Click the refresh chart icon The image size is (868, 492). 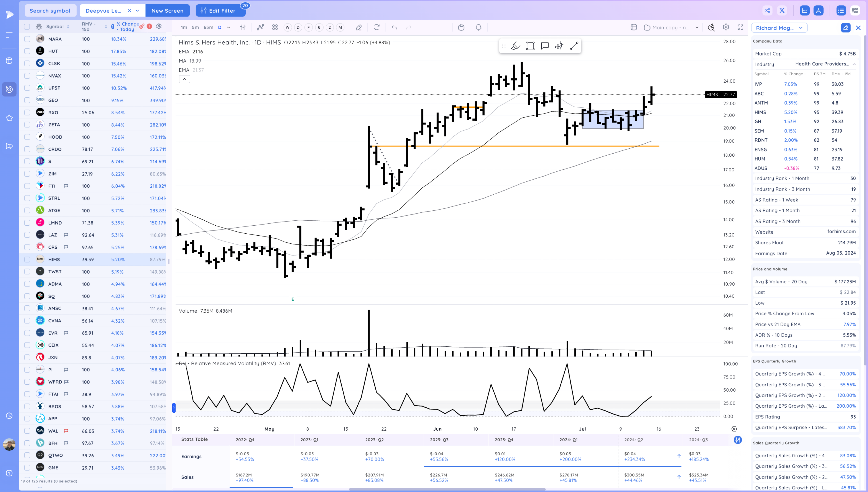[x=376, y=27]
